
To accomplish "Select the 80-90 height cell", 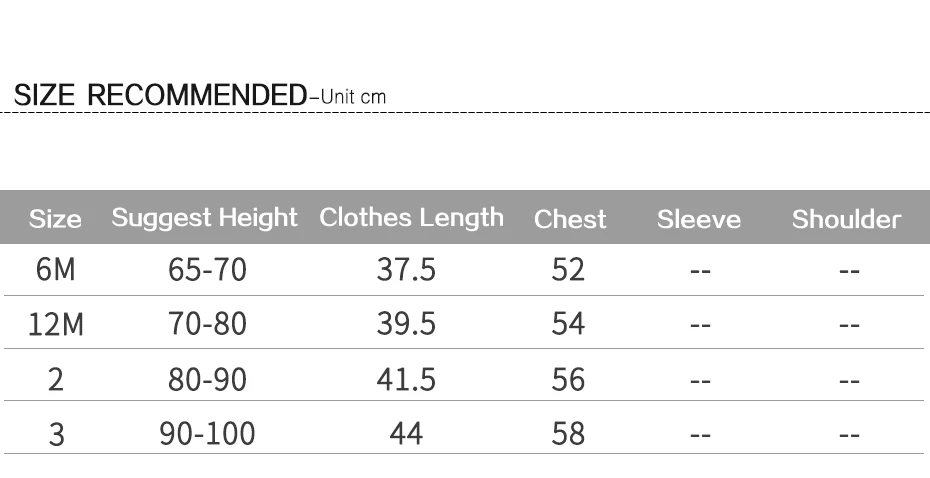I will [x=207, y=379].
